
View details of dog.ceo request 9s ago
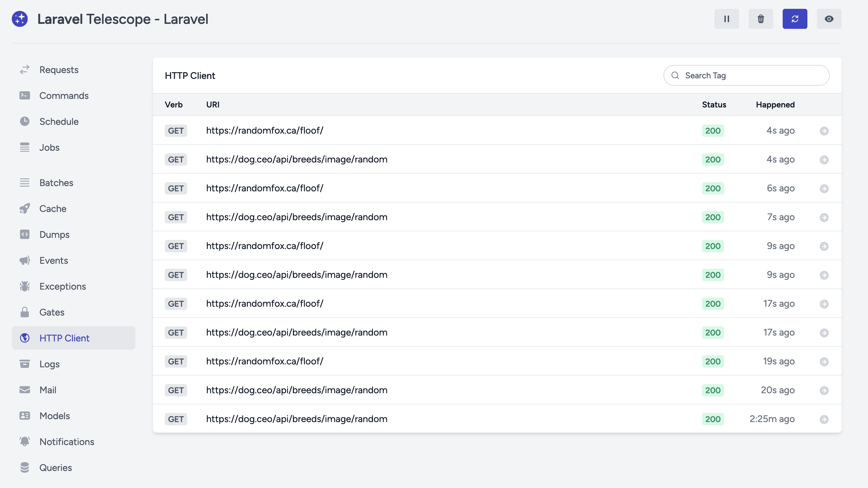click(x=824, y=275)
